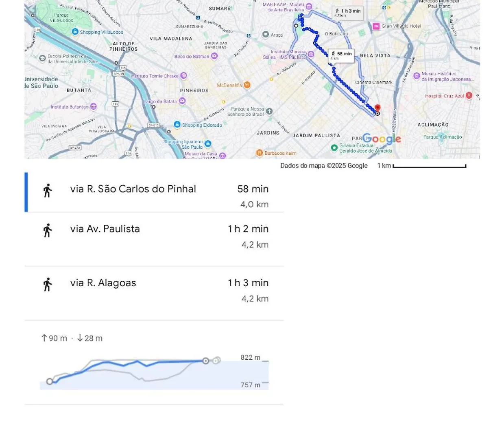The height and width of the screenshot is (439, 504).
Task: Open the Shopping VillaLobos marker
Action: 75,32
